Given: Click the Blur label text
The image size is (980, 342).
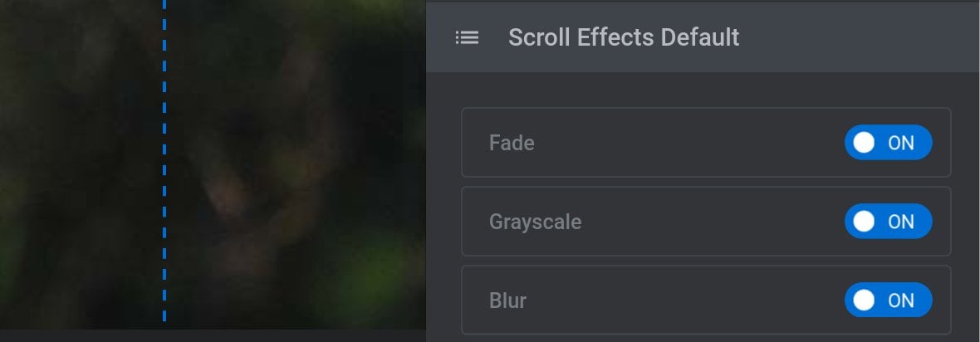Looking at the screenshot, I should (507, 300).
